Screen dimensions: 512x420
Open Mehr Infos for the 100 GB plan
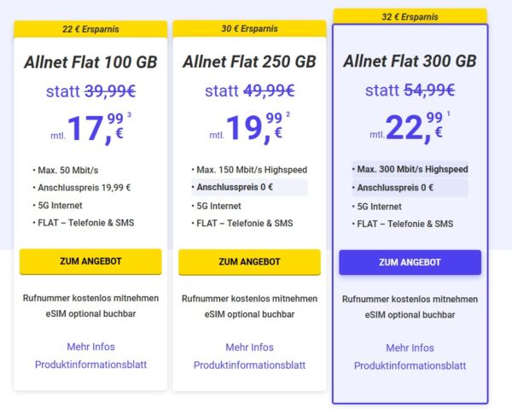click(x=90, y=347)
